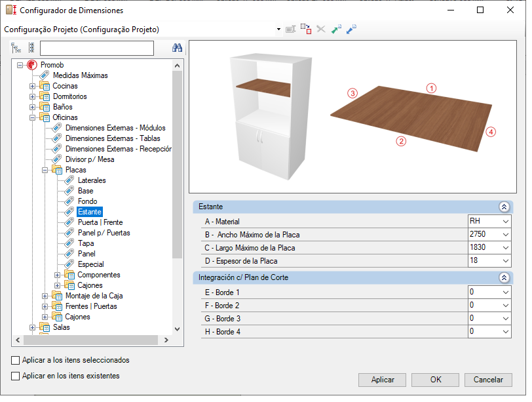Screen dimensions: 532x402
Task: Click the Componentes folder icon
Action: point(69,275)
